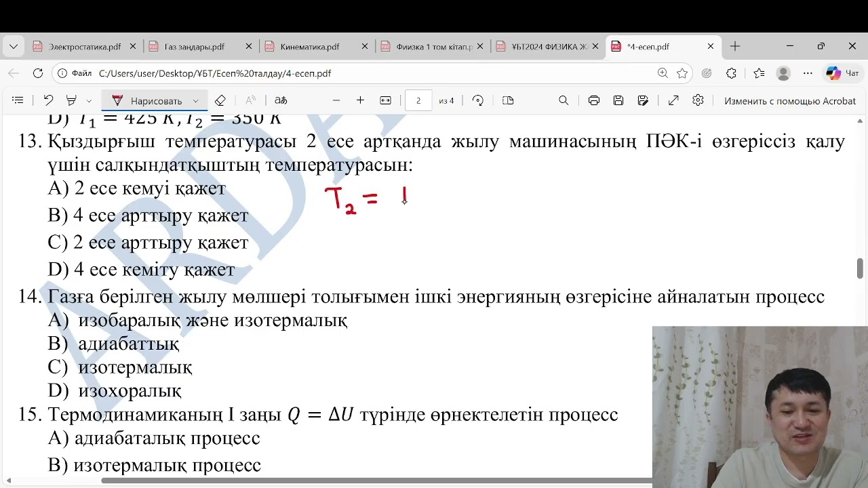Click answer D) изохоралық
Screen dimensions: 868x488
coord(115,390)
